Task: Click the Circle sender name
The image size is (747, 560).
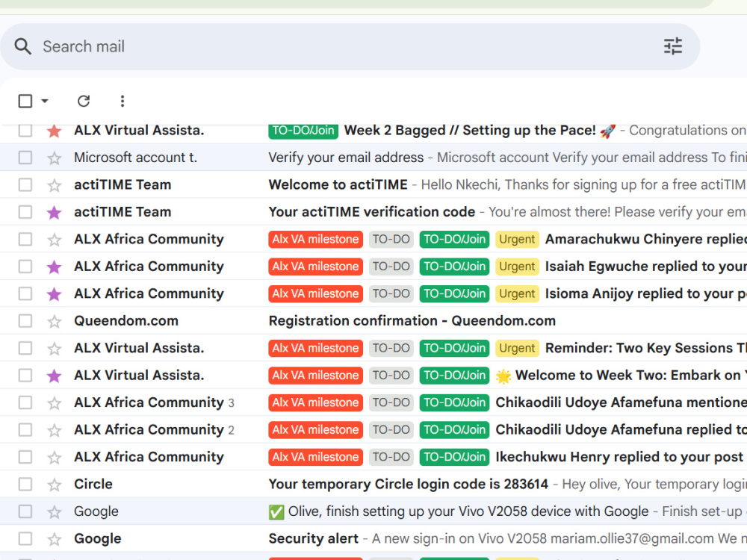Action: coord(93,485)
